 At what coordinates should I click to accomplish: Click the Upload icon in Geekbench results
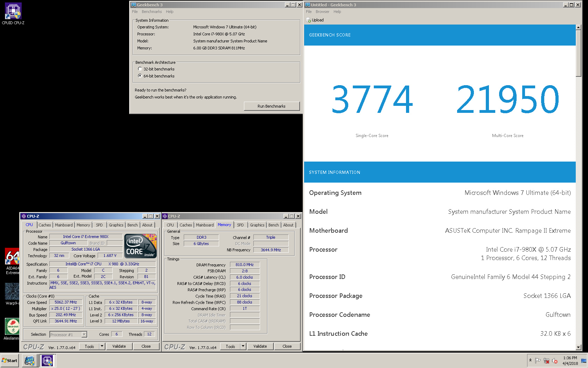(308, 20)
